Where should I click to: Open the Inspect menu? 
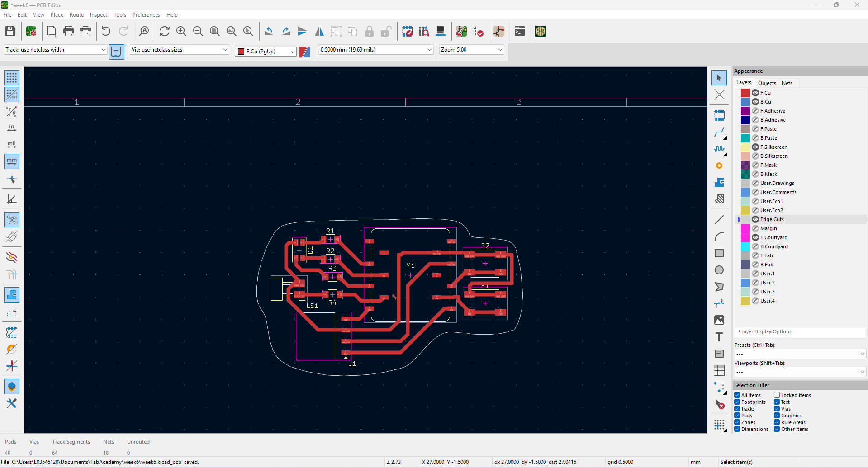pos(98,15)
